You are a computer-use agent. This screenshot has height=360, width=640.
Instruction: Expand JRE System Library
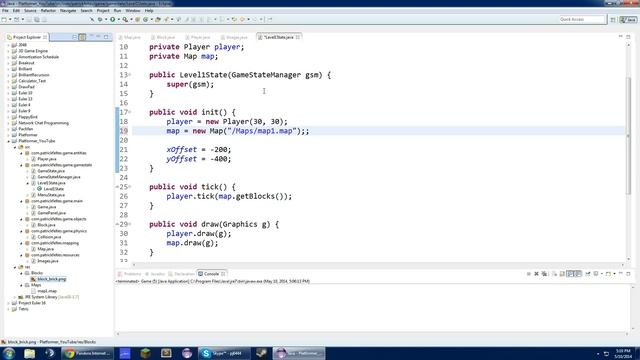tap(15, 297)
